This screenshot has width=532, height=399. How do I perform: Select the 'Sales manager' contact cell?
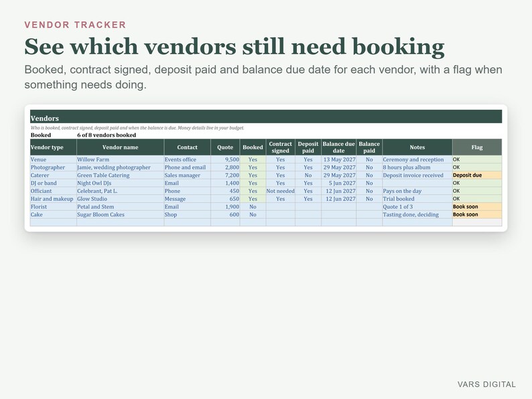(188, 175)
